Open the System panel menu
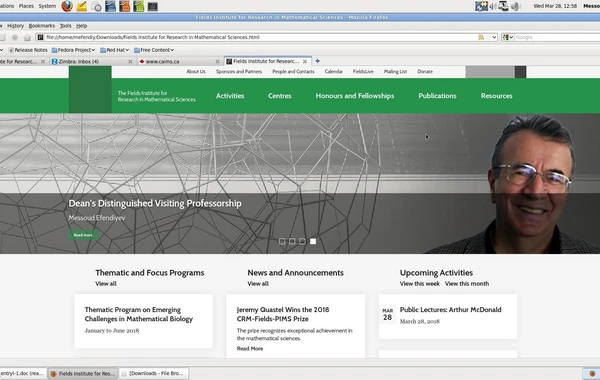Image resolution: width=600 pixels, height=380 pixels. 47,6
